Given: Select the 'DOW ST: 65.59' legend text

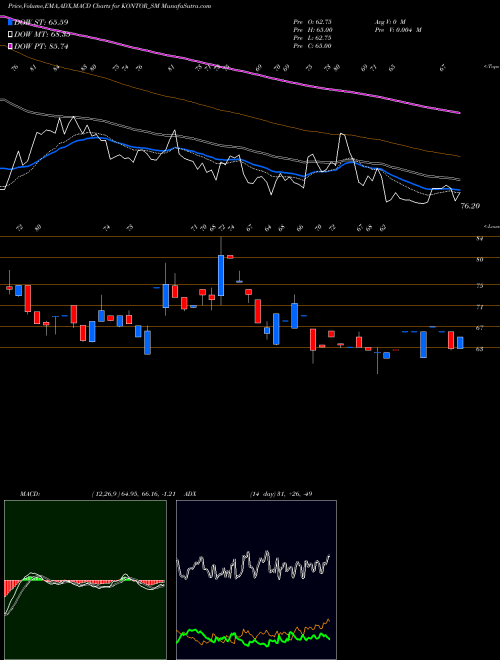Looking at the screenshot, I should point(41,22).
